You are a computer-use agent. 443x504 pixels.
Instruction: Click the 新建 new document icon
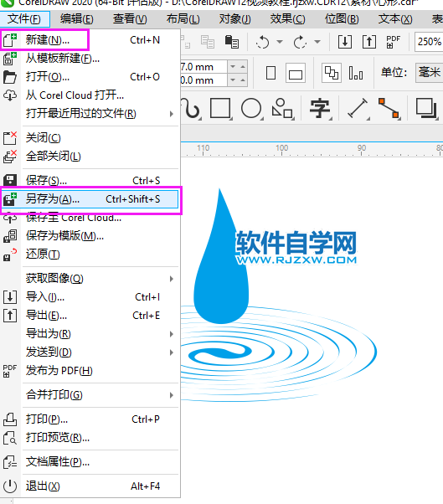pos(10,40)
